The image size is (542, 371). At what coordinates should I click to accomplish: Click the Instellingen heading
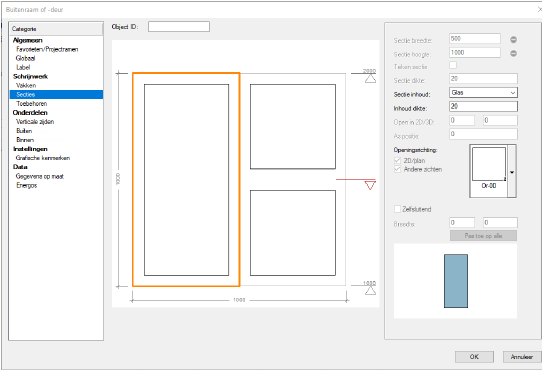pyautogui.click(x=30, y=149)
